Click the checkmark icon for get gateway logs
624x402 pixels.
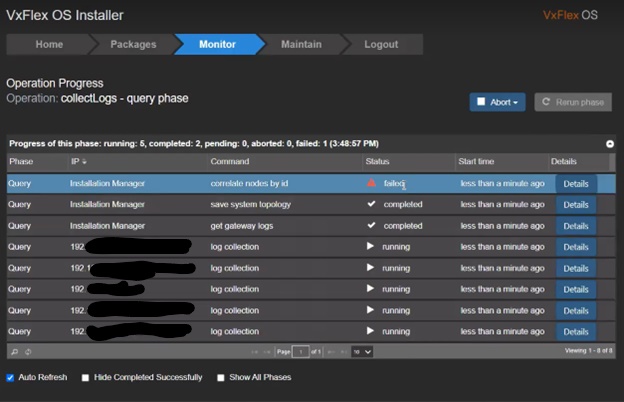(372, 226)
